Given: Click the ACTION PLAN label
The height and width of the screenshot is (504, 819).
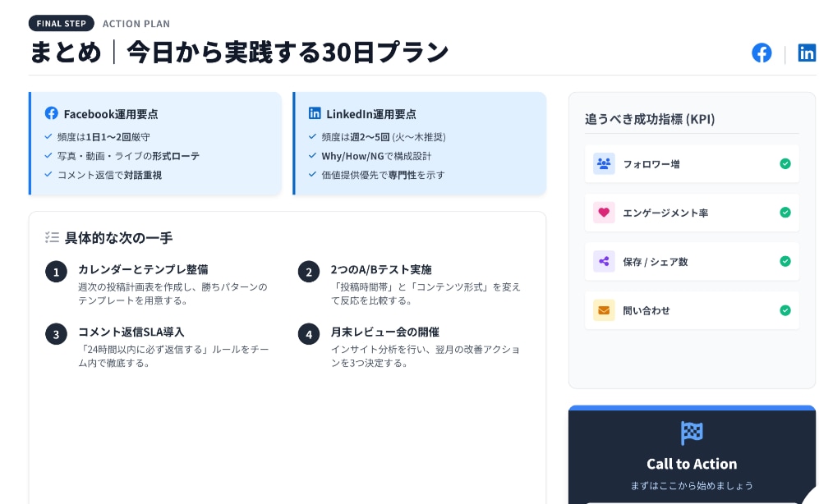Looking at the screenshot, I should pos(136,24).
